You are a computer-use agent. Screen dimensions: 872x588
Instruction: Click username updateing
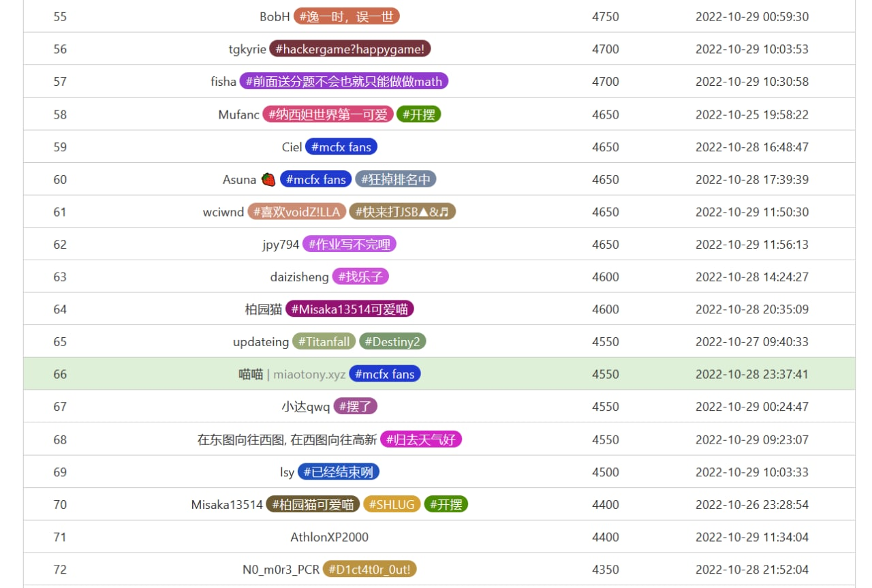pos(261,342)
